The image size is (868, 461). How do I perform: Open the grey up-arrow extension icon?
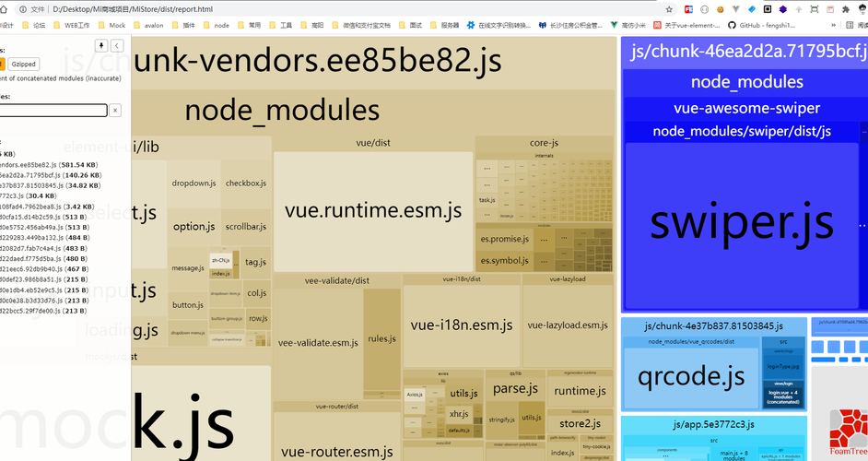(798, 9)
